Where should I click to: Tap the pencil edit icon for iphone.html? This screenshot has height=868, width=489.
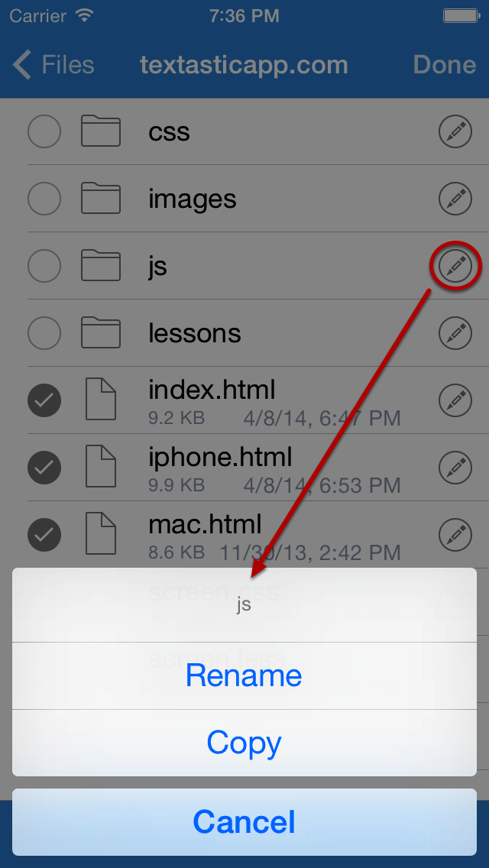coord(455,468)
